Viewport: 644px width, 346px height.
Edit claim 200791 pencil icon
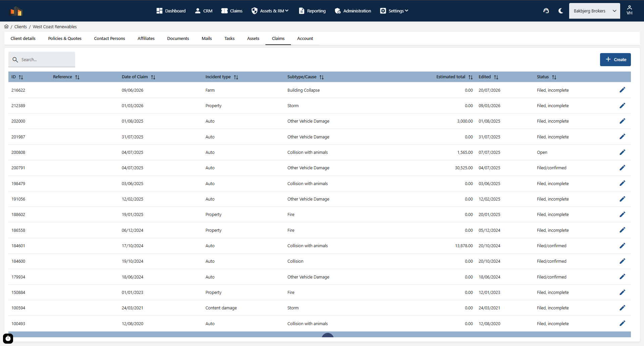(x=622, y=168)
